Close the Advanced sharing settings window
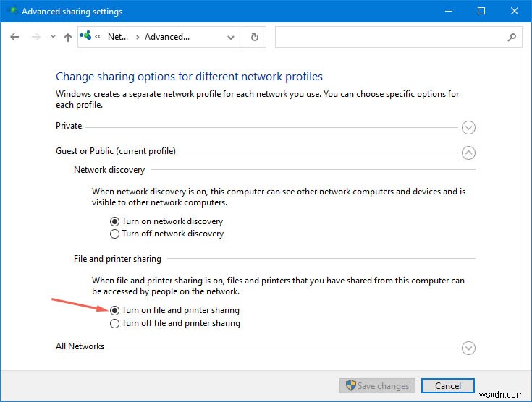 tap(515, 11)
